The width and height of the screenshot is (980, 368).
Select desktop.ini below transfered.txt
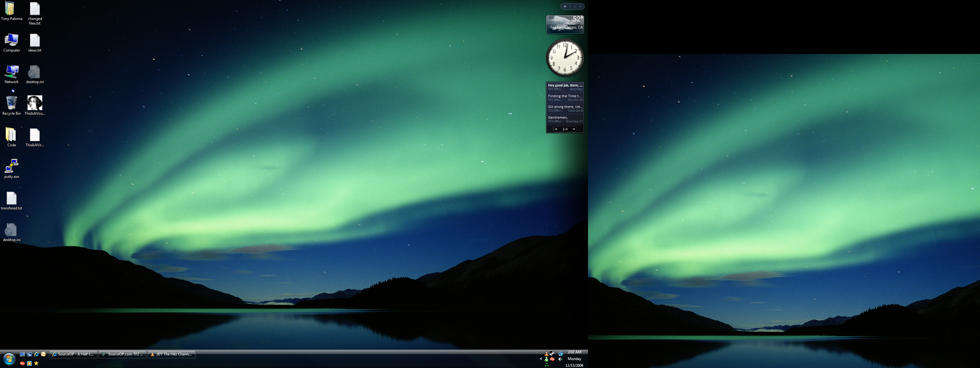pyautogui.click(x=11, y=232)
